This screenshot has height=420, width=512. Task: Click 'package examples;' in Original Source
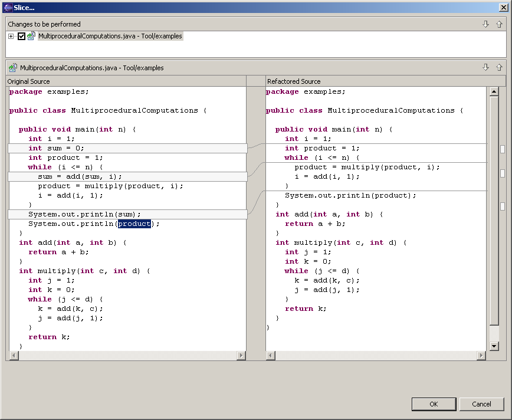click(x=49, y=92)
